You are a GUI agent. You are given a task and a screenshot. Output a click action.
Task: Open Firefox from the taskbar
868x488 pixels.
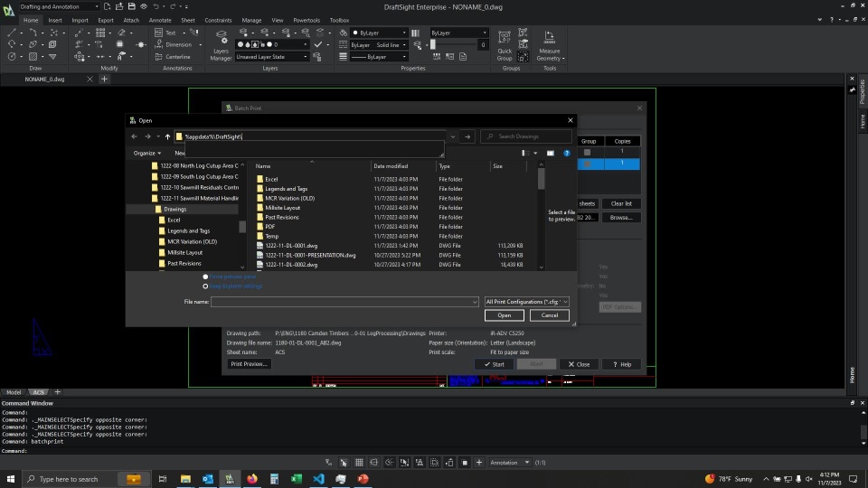251,479
